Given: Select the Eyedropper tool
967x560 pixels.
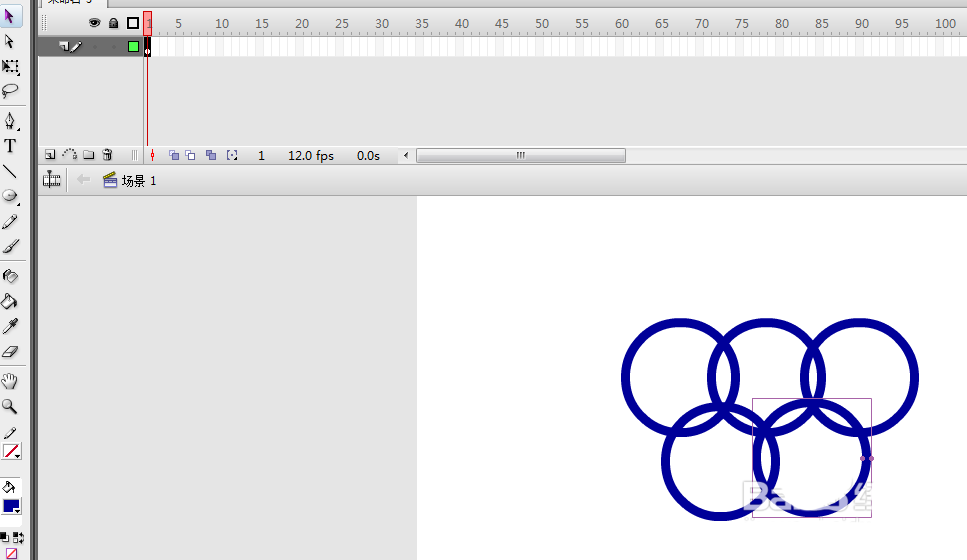Looking at the screenshot, I should [x=10, y=326].
